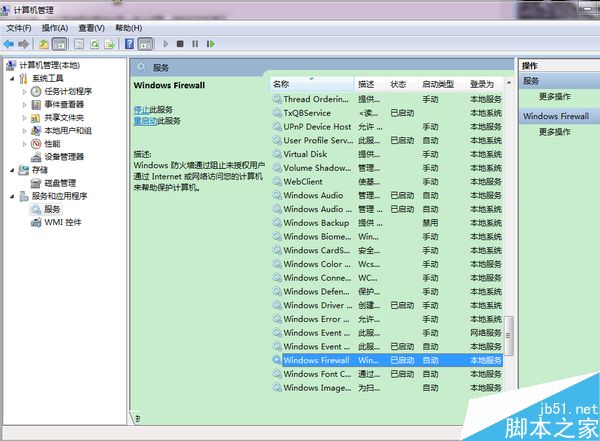Select the WebClient service
The height and width of the screenshot is (441, 600).
tap(387, 182)
